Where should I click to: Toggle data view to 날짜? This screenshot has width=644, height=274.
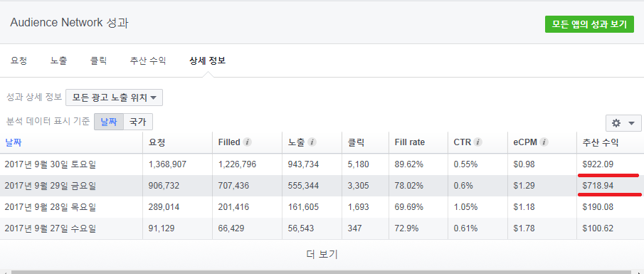click(109, 122)
